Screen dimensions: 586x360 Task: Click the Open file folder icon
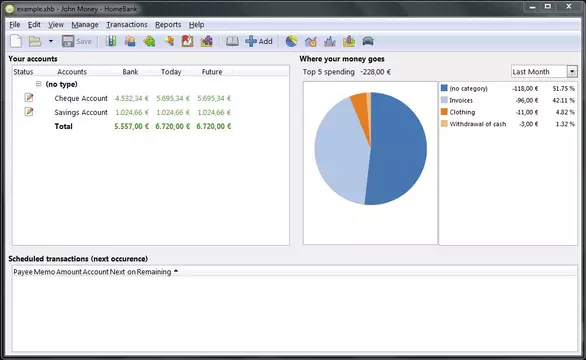[35, 41]
